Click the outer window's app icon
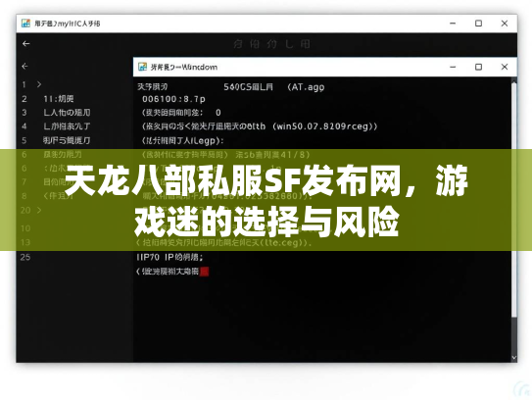The width and height of the screenshot is (532, 400). click(25, 24)
